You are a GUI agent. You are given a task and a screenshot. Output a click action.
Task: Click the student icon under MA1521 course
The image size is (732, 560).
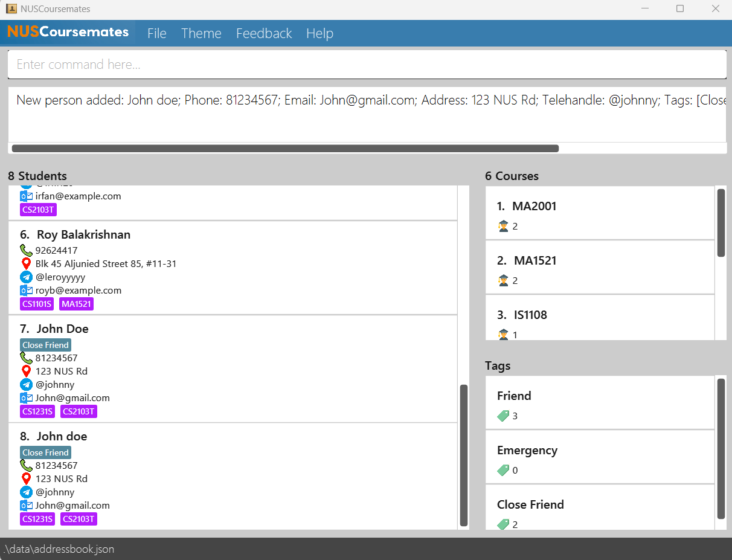[503, 280]
